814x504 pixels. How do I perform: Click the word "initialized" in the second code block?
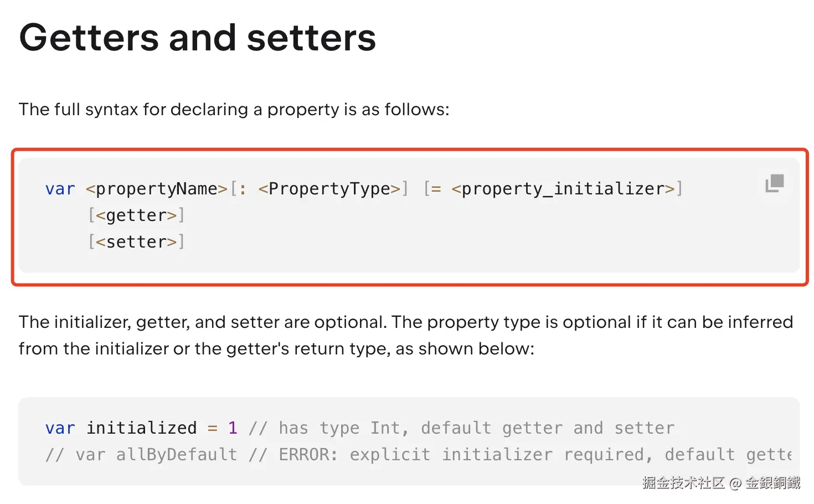coord(141,428)
